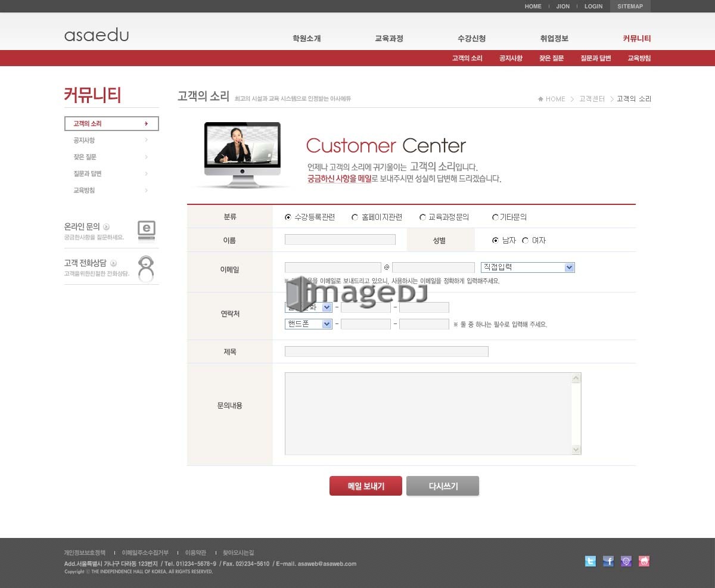Open the 찾아오시는길 footer link
The image size is (715, 588).
(238, 553)
